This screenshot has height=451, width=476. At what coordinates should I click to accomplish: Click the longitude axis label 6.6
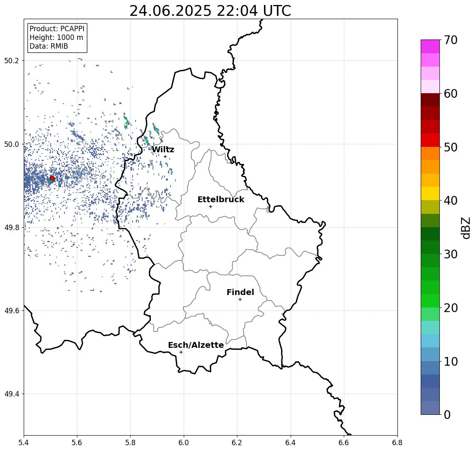coord(344,443)
